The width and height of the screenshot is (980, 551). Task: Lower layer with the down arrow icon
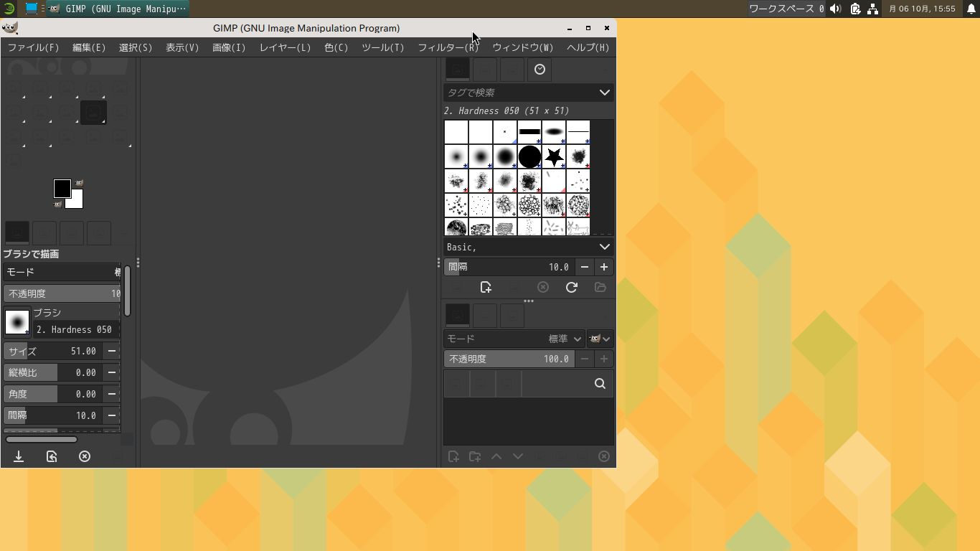pos(518,456)
